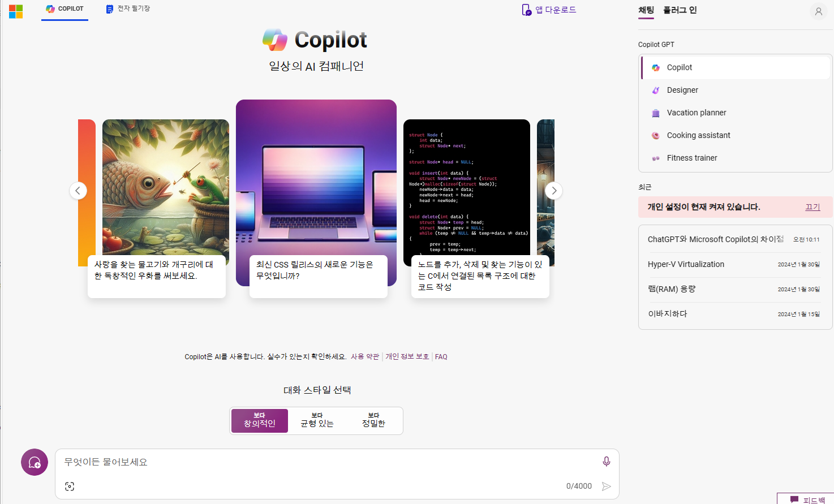Screen dimensions: 834x504
Task: Select Cooking assistant GPT
Action: tap(736, 135)
